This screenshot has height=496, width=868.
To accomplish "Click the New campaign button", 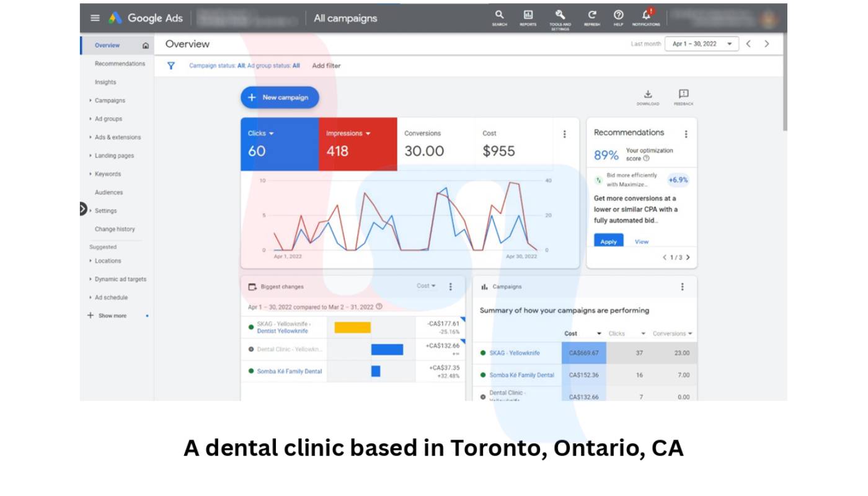I will click(280, 97).
